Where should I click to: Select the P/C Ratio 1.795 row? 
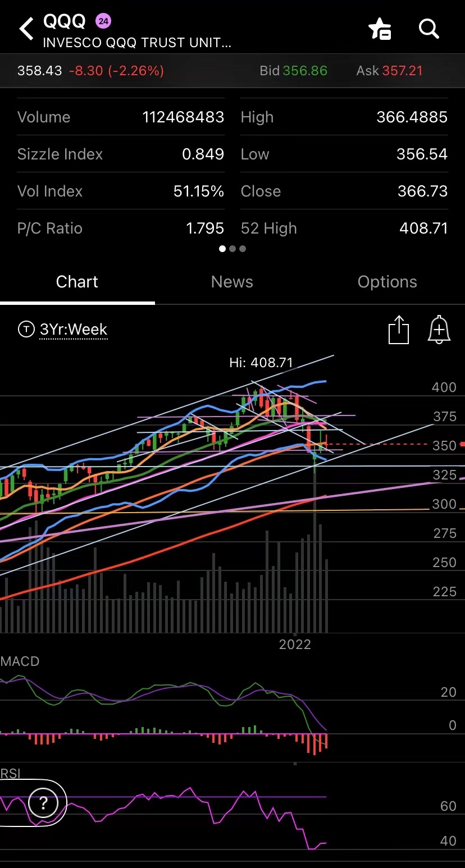121,228
